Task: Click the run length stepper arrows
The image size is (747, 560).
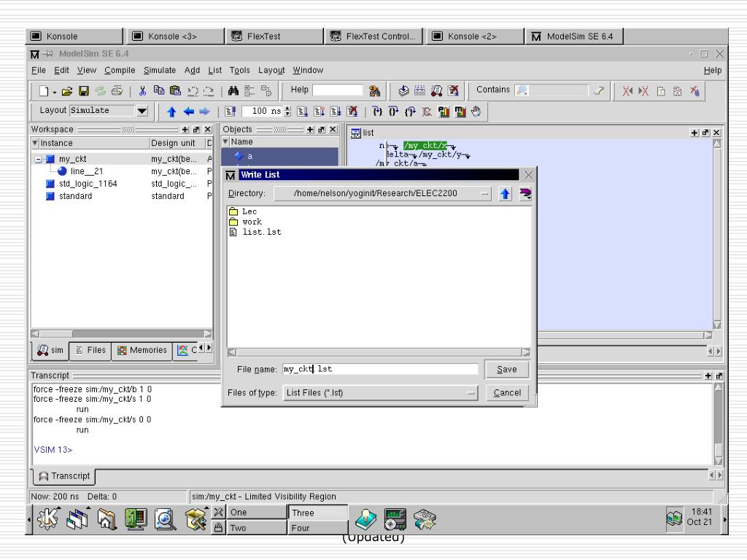Action: coord(287,112)
